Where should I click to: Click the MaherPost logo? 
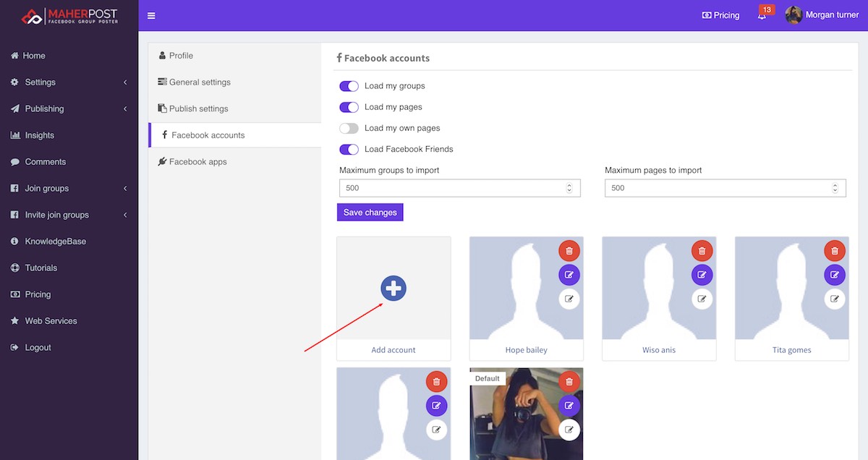[x=69, y=15]
